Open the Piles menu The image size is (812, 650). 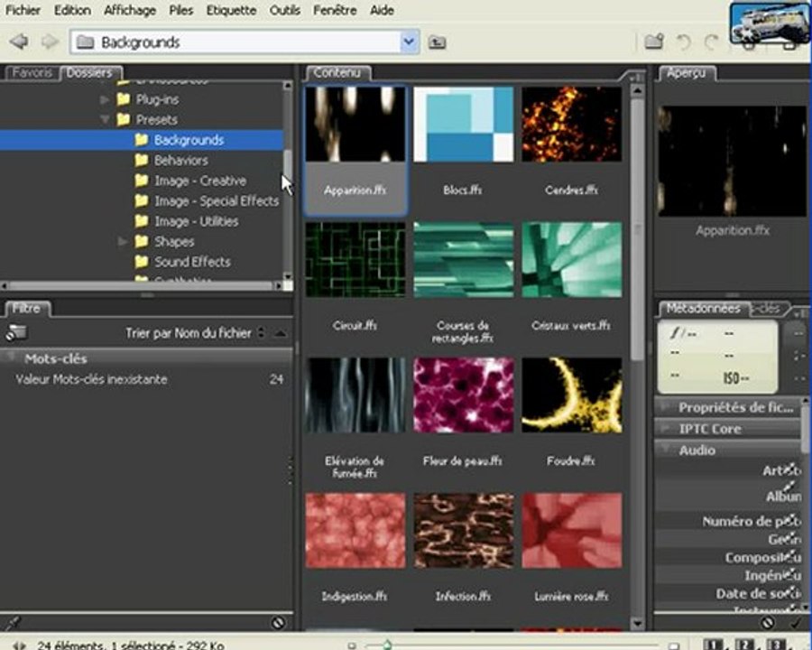pos(181,10)
